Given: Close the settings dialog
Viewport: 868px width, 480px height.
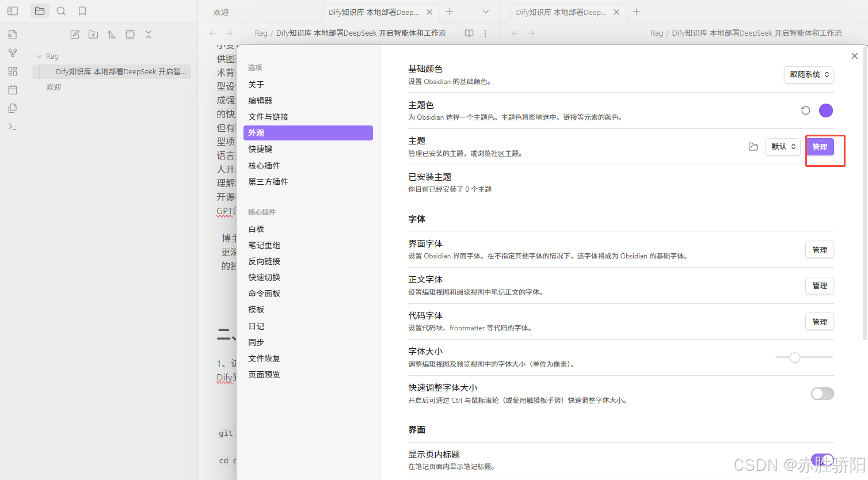Looking at the screenshot, I should 854,56.
